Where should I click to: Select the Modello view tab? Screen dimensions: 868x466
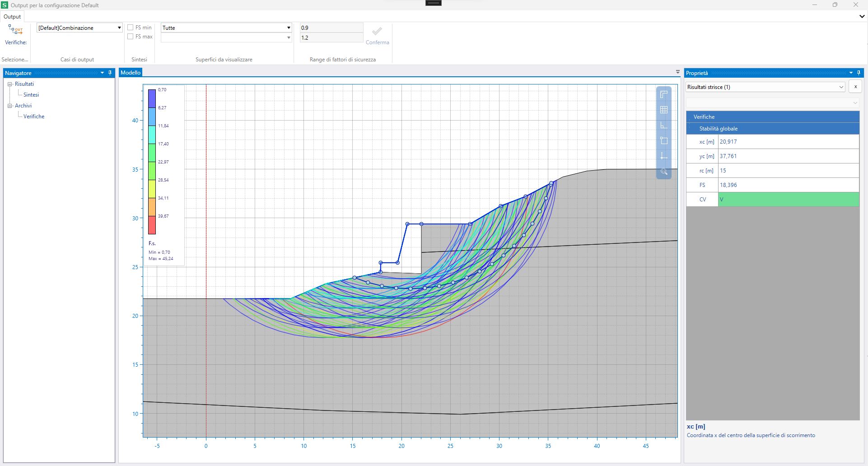(131, 72)
